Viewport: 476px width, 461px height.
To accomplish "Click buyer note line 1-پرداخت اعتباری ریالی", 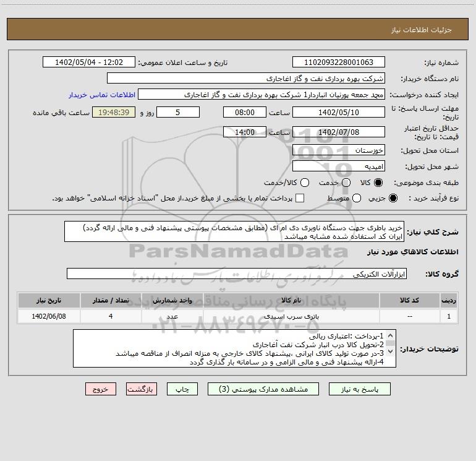I will point(346,336).
